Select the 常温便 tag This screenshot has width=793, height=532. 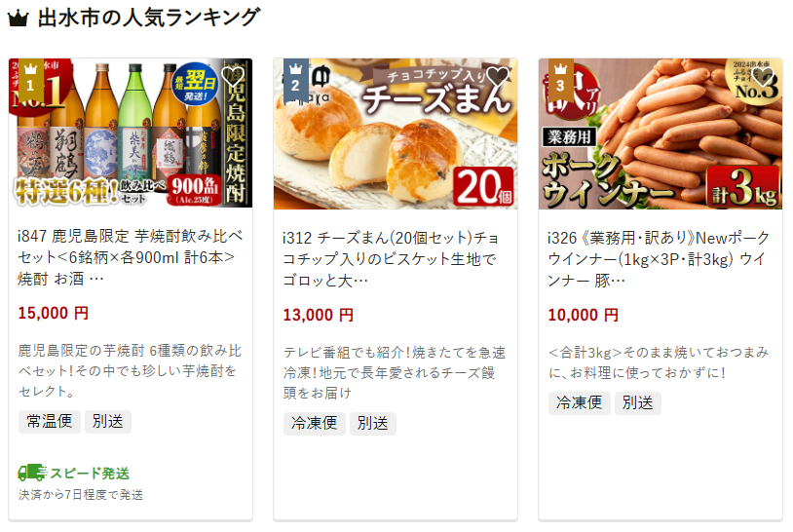pos(50,421)
